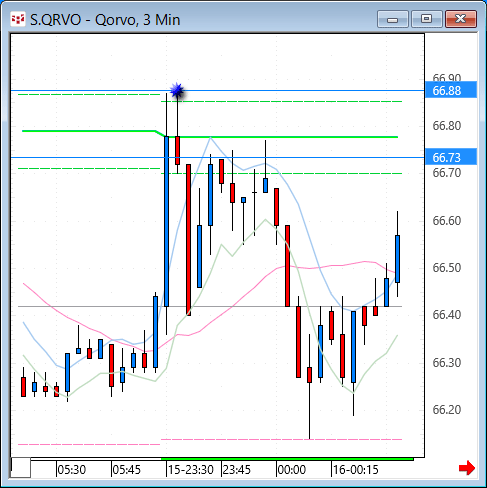Click the window title S.QRVO - Qorvo, 3 Min
Image resolution: width=487 pixels, height=488 pixels.
click(105, 20)
